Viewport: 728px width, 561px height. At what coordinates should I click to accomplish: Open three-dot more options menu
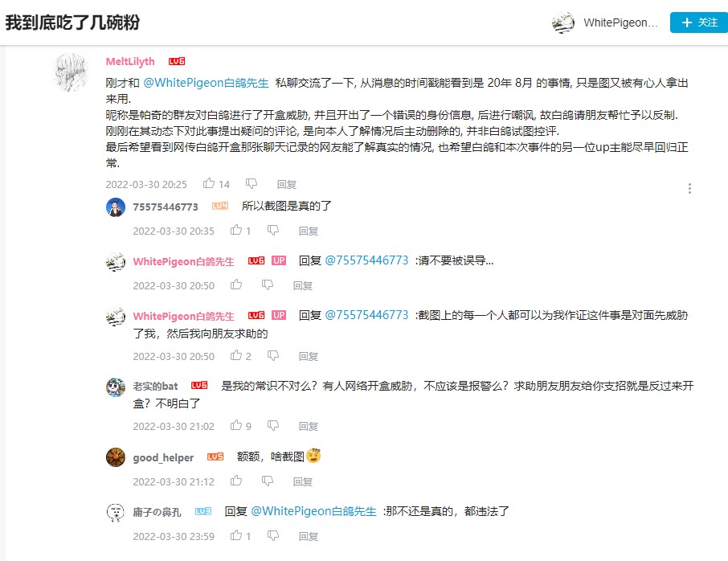[x=689, y=188]
